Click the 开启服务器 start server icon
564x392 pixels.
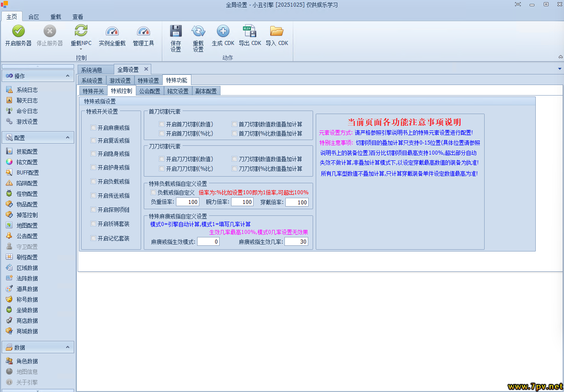click(18, 31)
